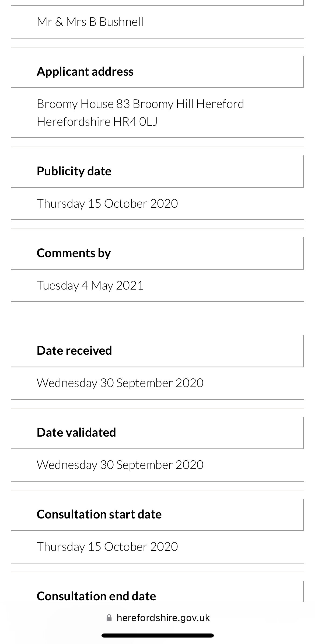Tap the Publicity date heading
This screenshot has height=644, width=315.
click(74, 171)
